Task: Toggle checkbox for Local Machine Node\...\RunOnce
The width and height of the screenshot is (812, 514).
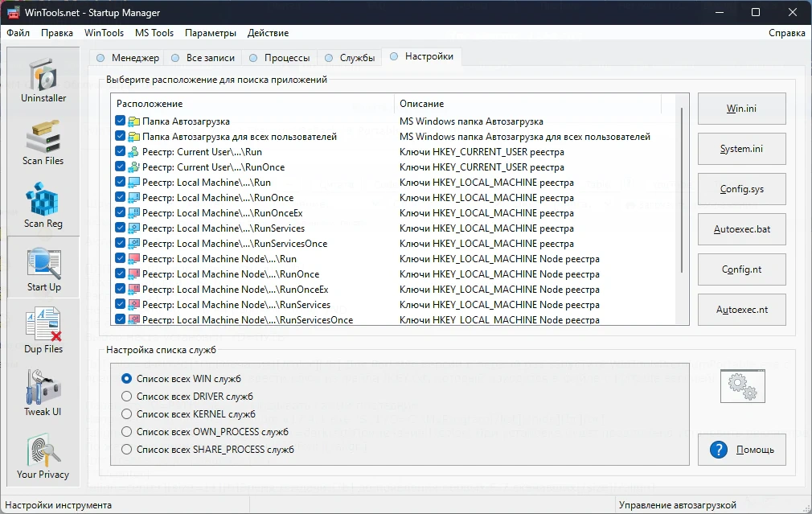Action: click(120, 274)
